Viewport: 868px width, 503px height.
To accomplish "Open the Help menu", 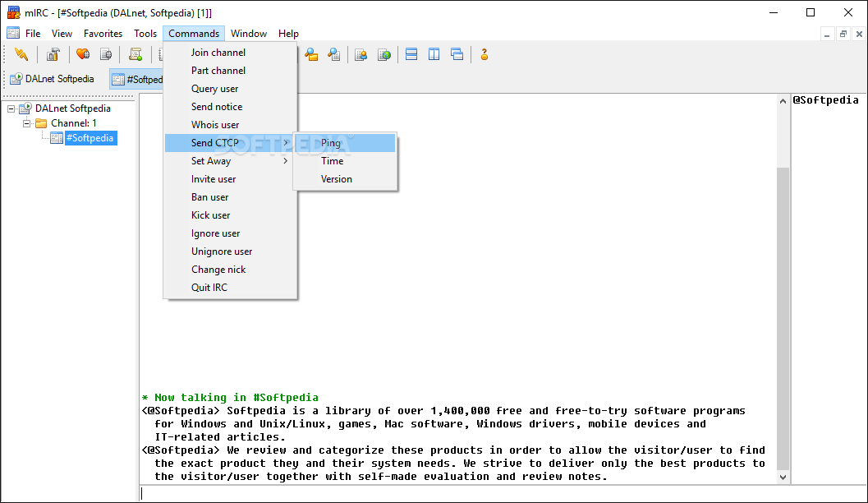I will (x=288, y=33).
